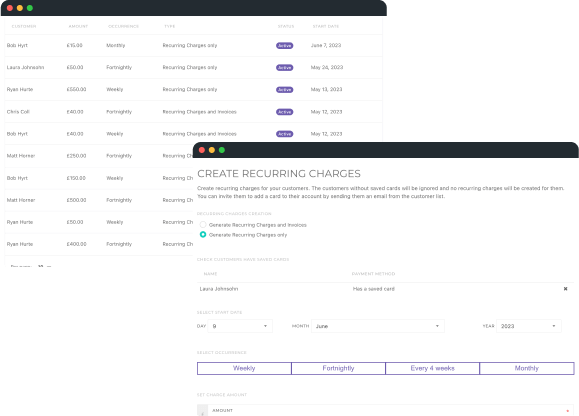579x416 pixels.
Task: Select Laura Johnsohn in the customer list table
Action: [x=25, y=67]
